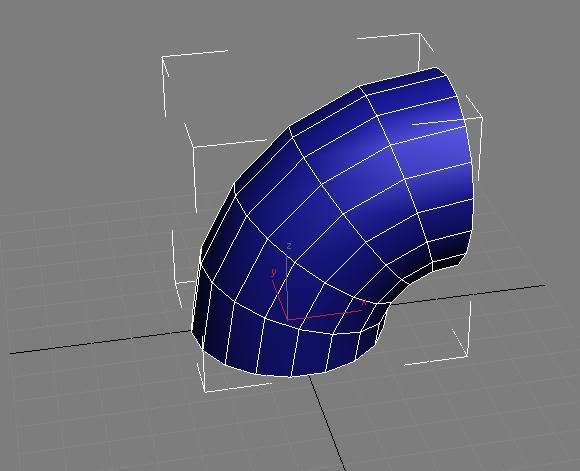Image resolution: width=580 pixels, height=471 pixels.
Task: Click the gray Z axis label on gizmo
Action: (290, 246)
